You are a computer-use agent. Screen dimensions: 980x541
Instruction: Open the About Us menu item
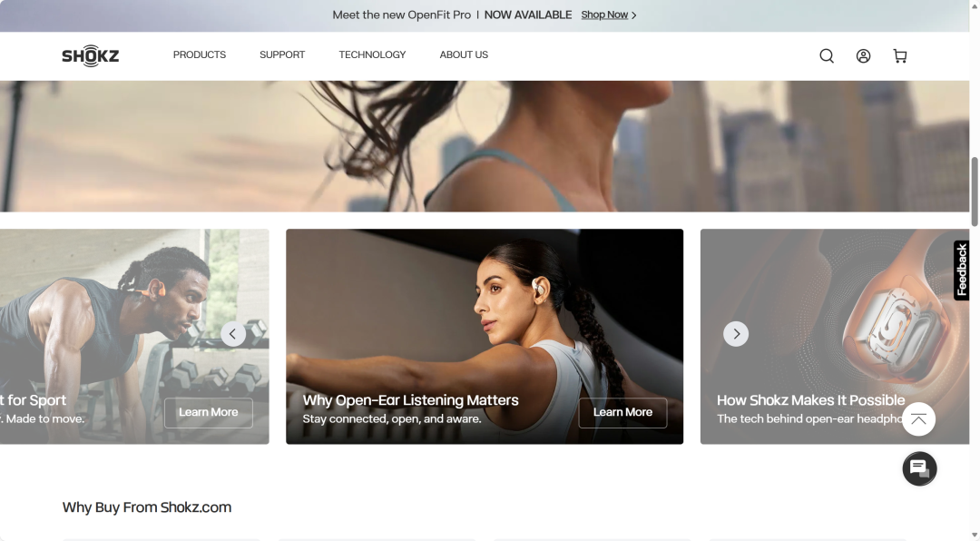coord(464,55)
